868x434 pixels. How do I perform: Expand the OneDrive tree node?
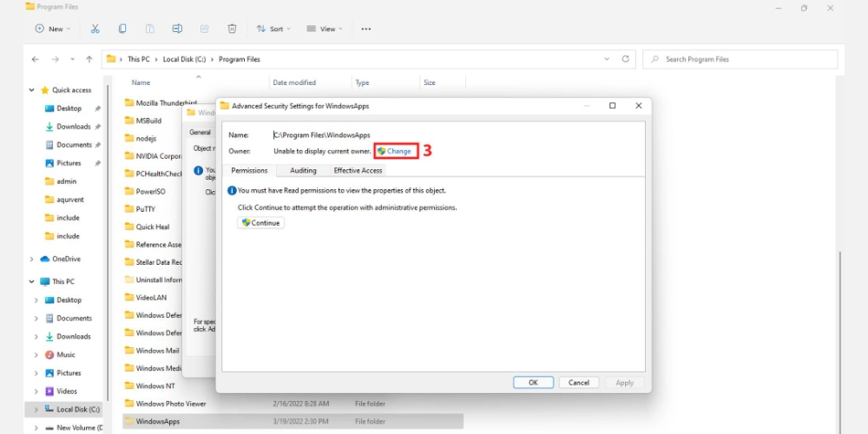[x=32, y=259]
